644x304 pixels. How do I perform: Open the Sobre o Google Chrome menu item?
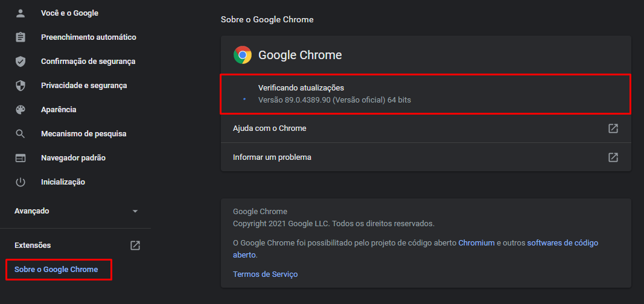coord(56,270)
